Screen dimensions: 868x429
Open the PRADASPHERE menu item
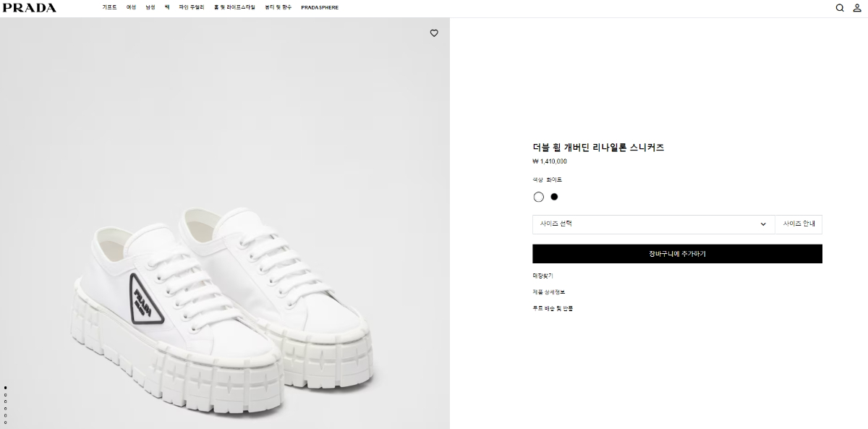point(320,7)
